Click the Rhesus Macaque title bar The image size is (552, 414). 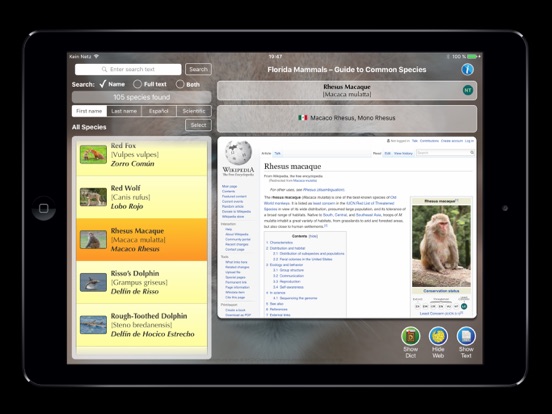[x=347, y=90]
